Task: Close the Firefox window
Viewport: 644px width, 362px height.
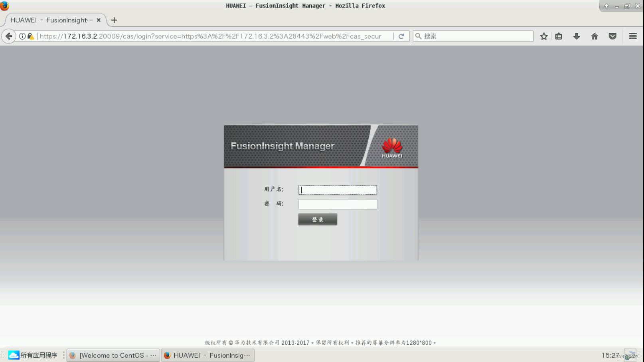Action: (638, 6)
